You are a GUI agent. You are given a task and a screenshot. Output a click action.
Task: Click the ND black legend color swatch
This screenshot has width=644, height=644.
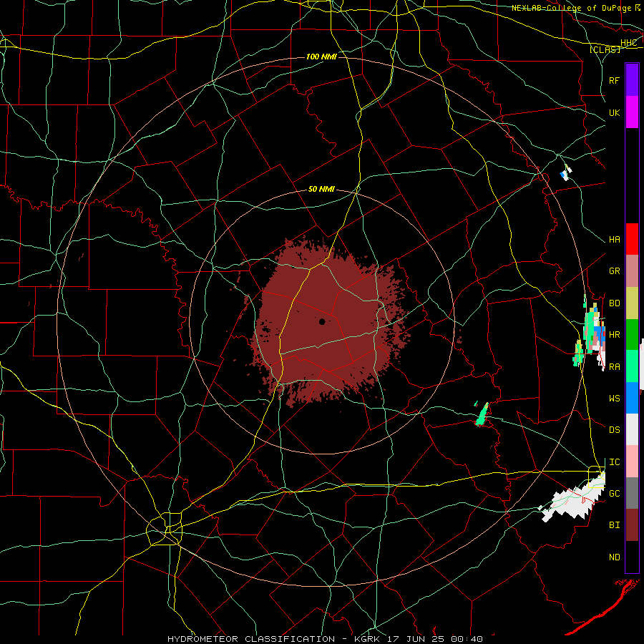point(632,557)
